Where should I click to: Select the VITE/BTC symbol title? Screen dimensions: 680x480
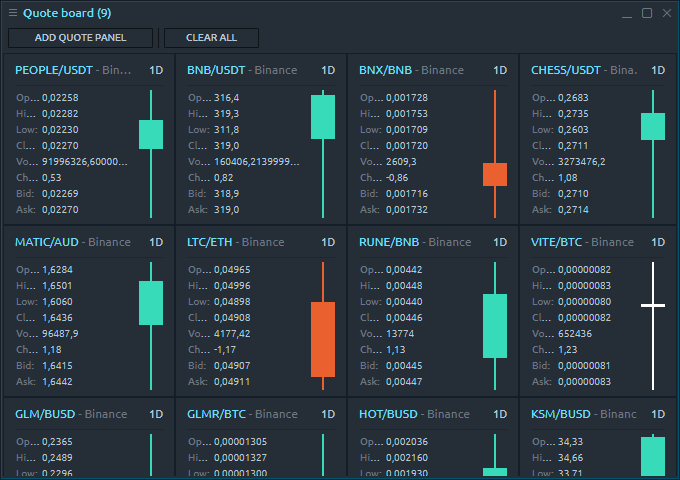coord(556,242)
